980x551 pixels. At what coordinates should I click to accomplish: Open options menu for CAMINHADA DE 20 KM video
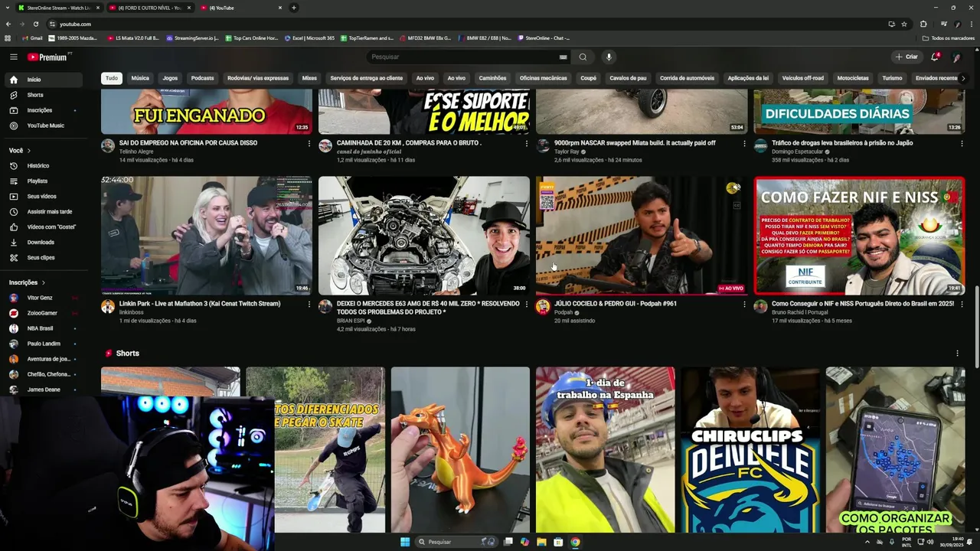(x=527, y=143)
